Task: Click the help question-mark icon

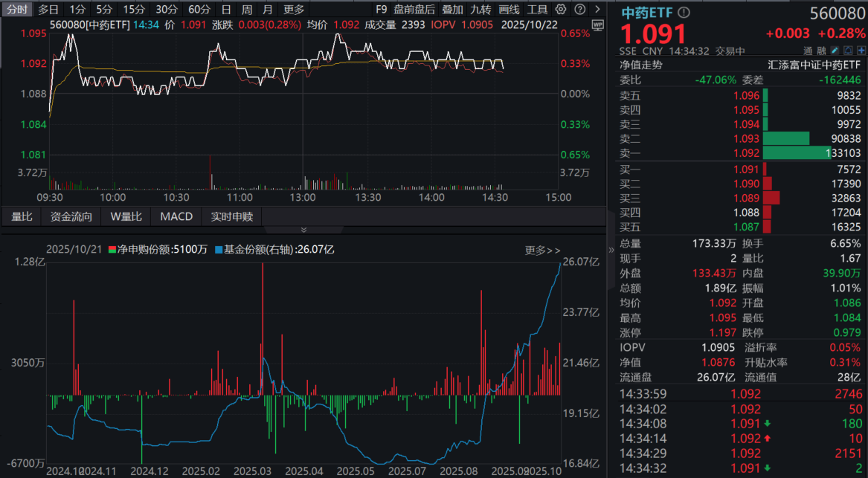Action: [580, 8]
